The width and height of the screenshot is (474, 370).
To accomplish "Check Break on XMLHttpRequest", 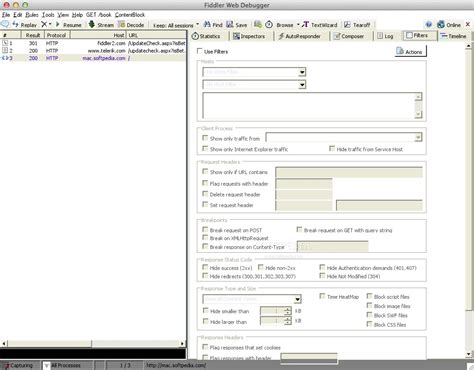I will pyautogui.click(x=205, y=238).
